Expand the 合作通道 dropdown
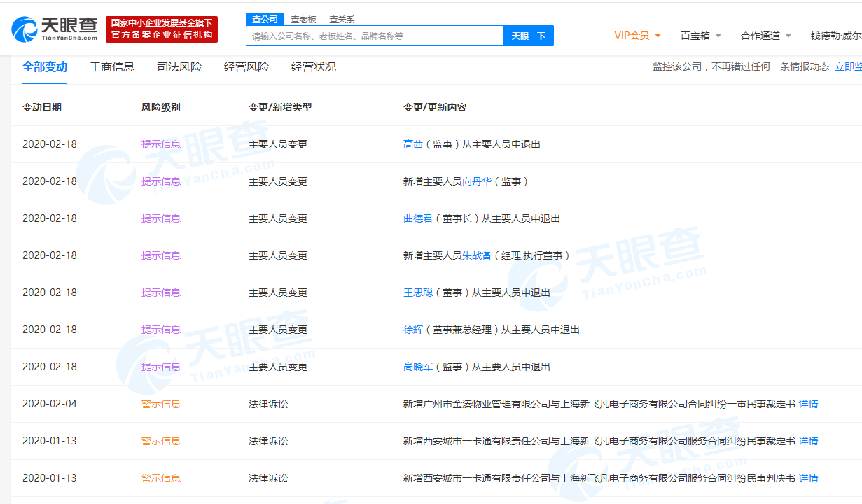Image resolution: width=862 pixels, height=504 pixels. point(766,36)
